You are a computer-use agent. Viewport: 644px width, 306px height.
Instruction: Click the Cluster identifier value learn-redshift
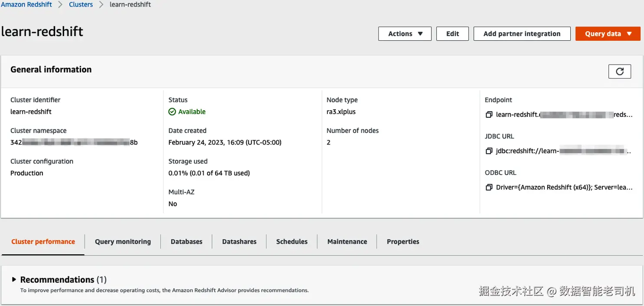pyautogui.click(x=31, y=112)
